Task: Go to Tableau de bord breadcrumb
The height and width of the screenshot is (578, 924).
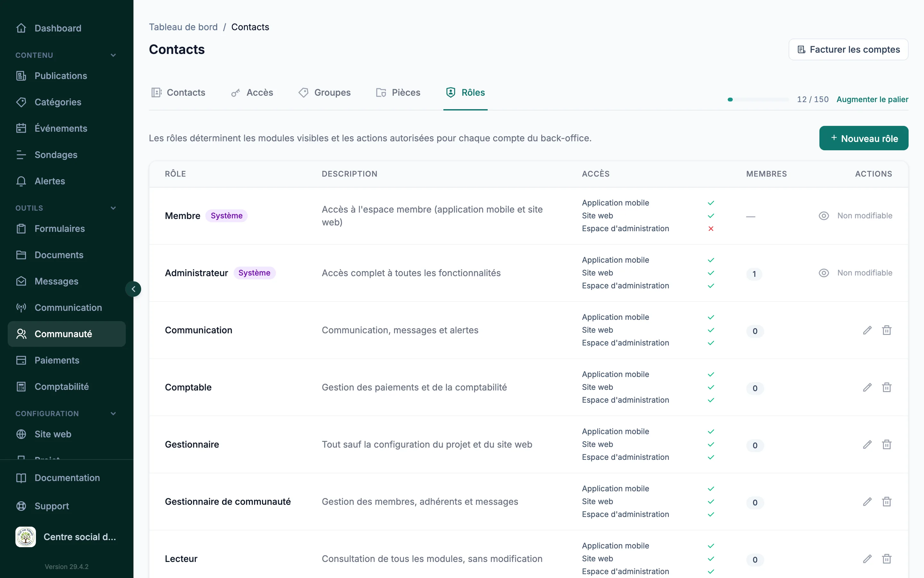Action: click(183, 27)
